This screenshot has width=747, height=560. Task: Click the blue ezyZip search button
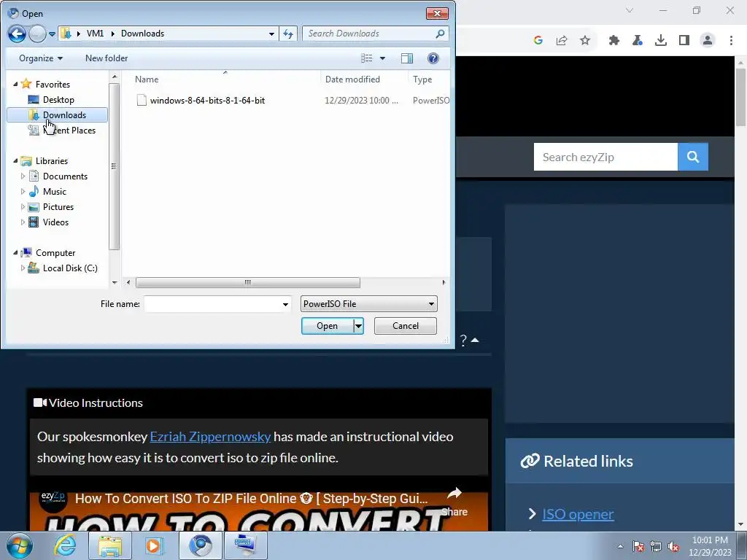(693, 157)
